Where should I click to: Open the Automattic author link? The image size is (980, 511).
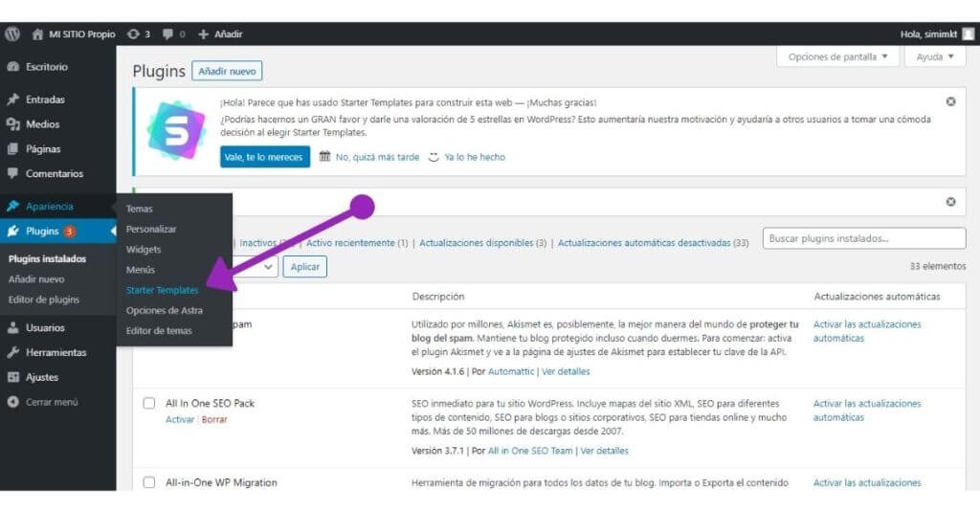511,371
